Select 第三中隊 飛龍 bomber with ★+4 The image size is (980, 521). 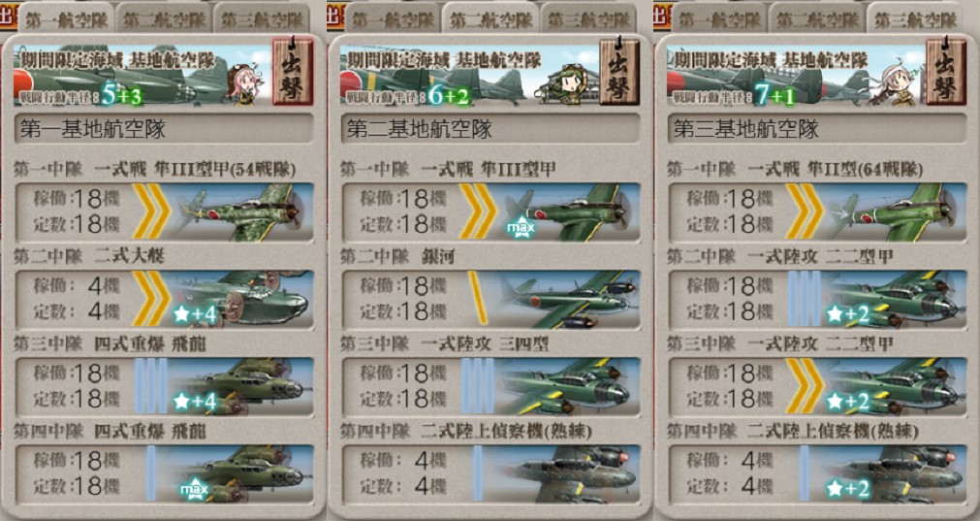click(164, 386)
